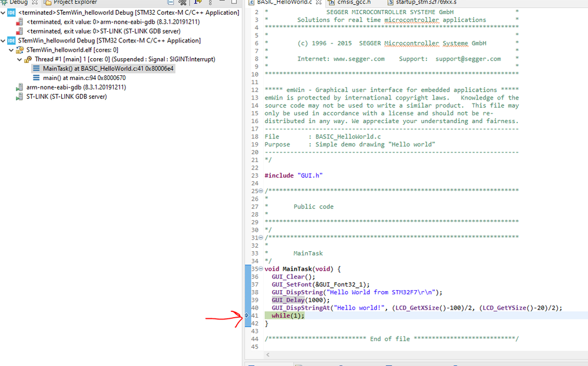Click the Debug view bug icon
The image size is (588, 366).
pyautogui.click(x=4, y=2)
